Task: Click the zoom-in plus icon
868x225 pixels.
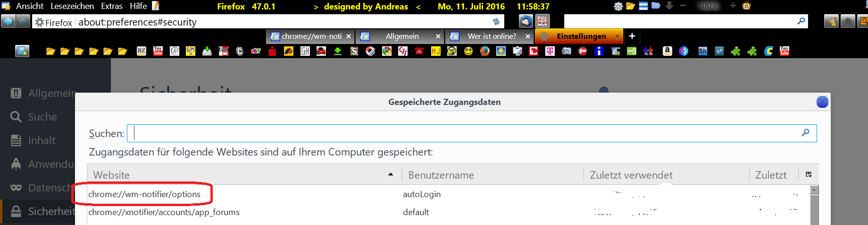Action: [x=733, y=6]
